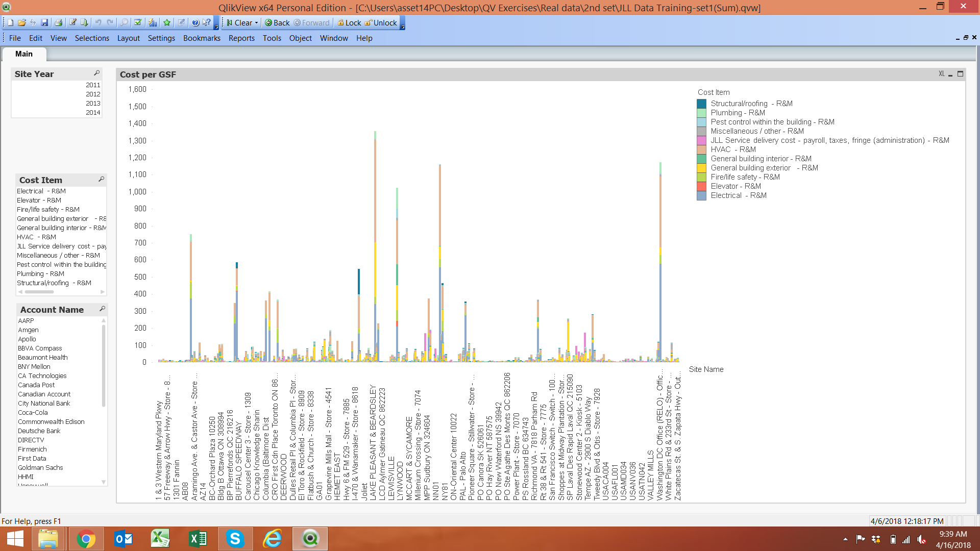Select 'Goldman Sachs' in Account Name list

pyautogui.click(x=59, y=468)
